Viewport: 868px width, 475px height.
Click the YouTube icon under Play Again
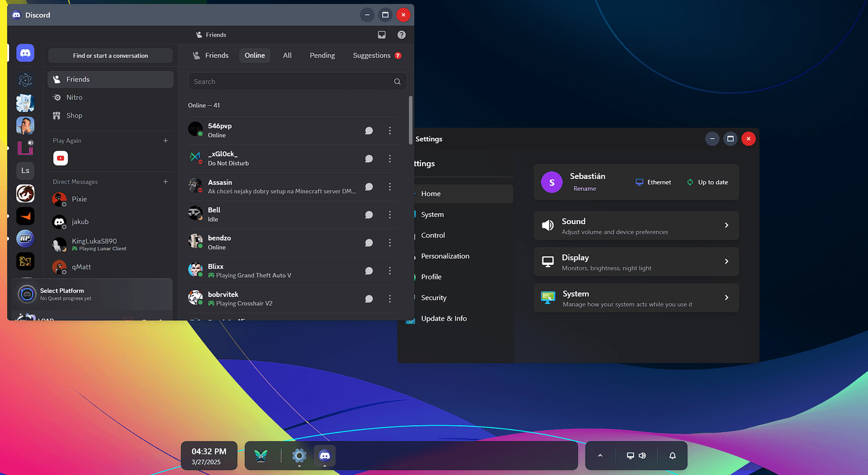click(x=60, y=158)
